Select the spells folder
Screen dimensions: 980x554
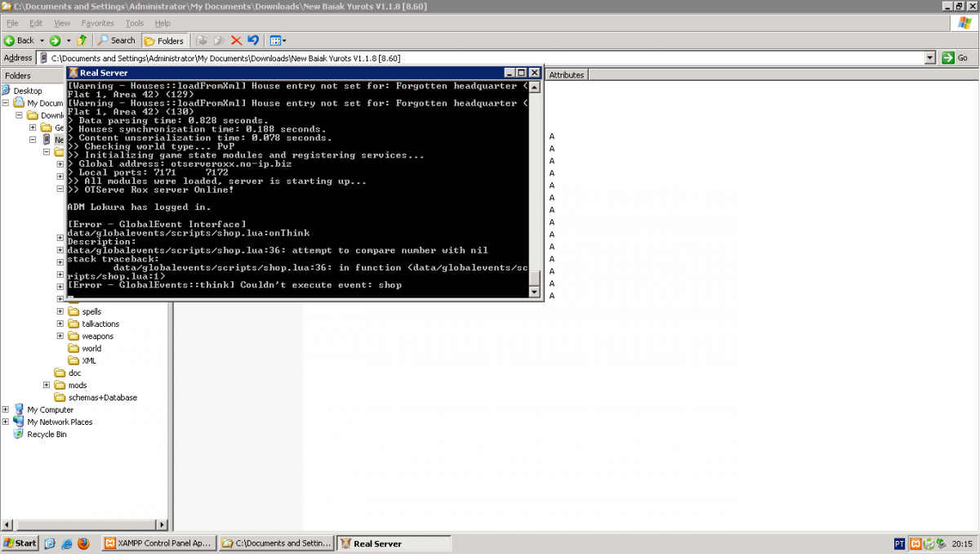pos(91,311)
